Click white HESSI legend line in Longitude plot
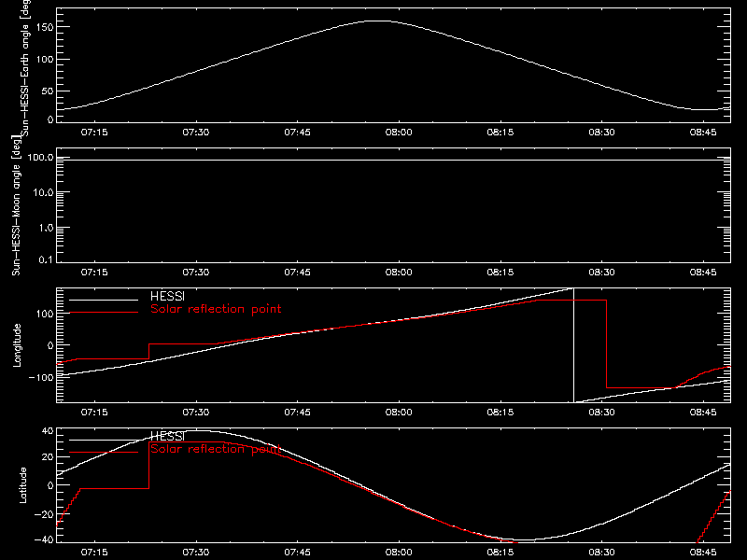747x560 pixels. pos(104,300)
